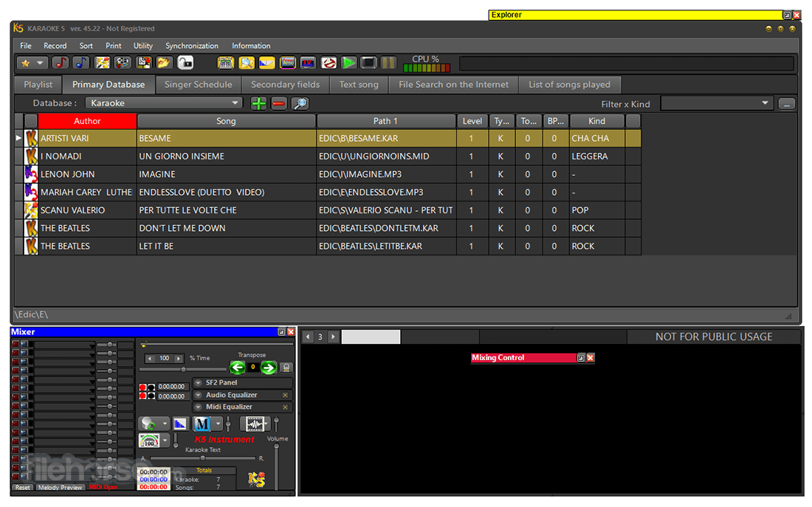Adjust the Karaoke Text A-R slider
Viewport: 812px width, 507px height.
202,458
